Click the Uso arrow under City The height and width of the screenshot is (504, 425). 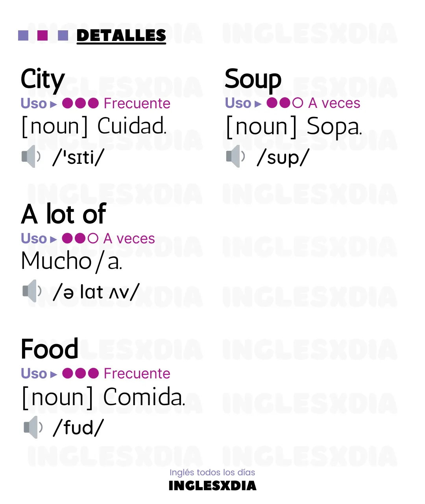coord(54,104)
